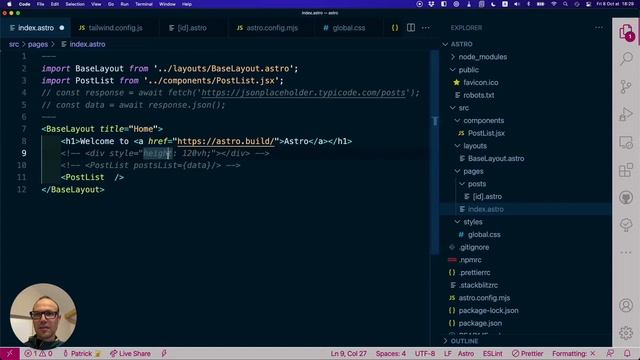Click the https://astro.build/ link in code
Image resolution: width=640 pixels, height=360 pixels.
coord(226,141)
